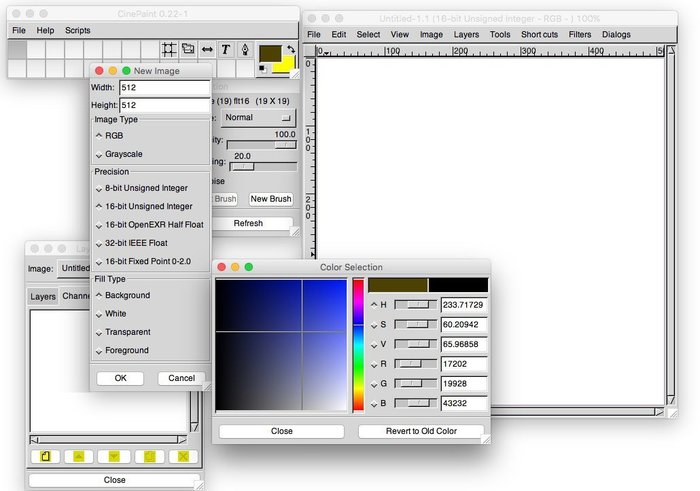Open Dialogs menu in image window
This screenshot has width=700, height=491.
click(x=616, y=34)
